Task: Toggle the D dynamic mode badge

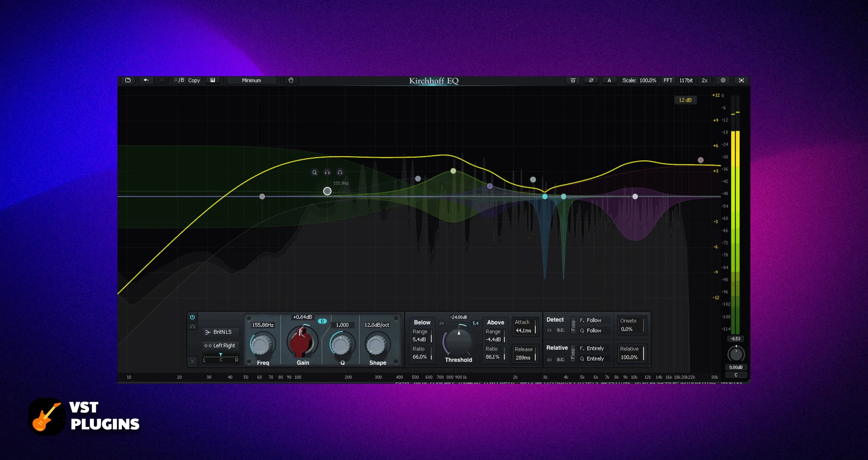Action: pyautogui.click(x=322, y=321)
